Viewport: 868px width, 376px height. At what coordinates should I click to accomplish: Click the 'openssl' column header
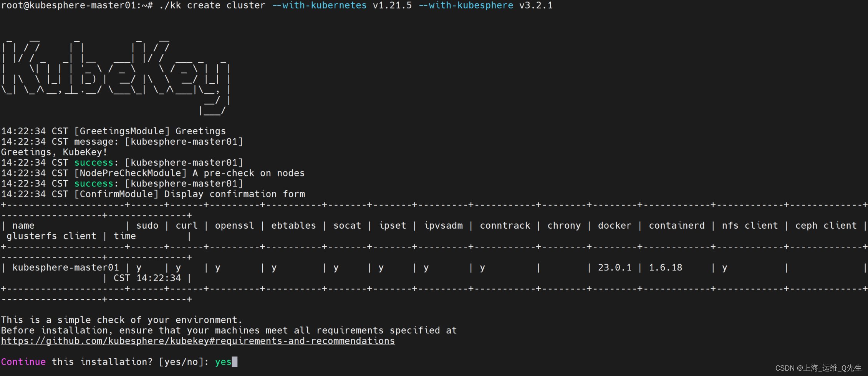235,226
